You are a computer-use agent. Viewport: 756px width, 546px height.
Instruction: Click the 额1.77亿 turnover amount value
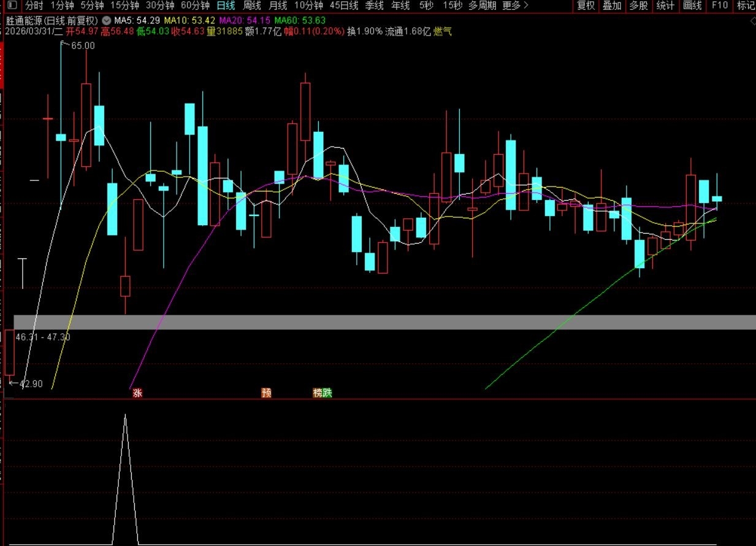pos(263,31)
